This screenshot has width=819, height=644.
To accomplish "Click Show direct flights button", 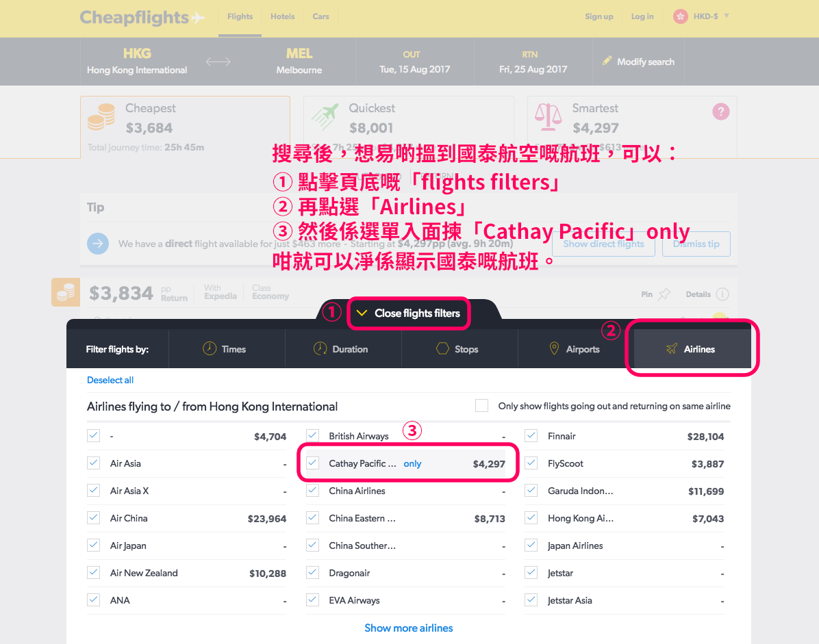I will (603, 244).
